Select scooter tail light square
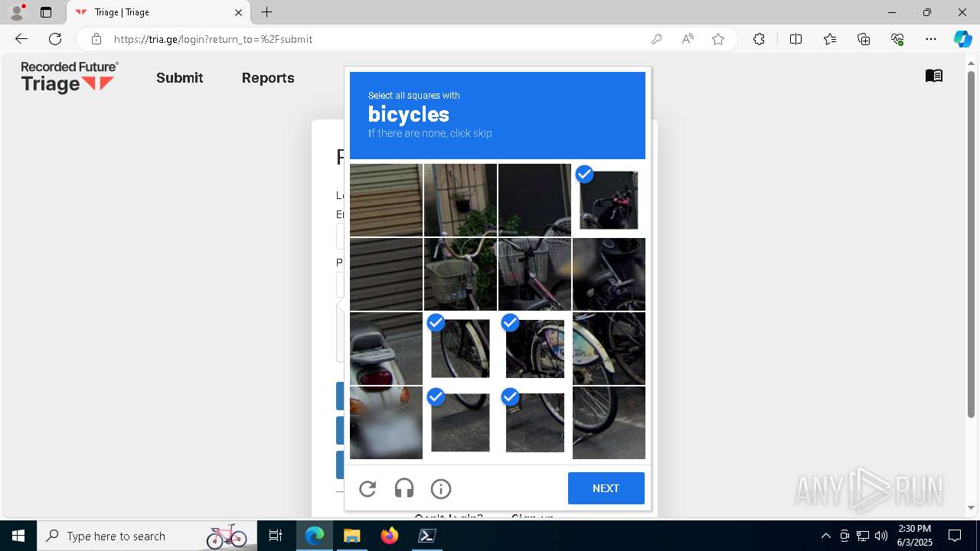This screenshot has height=551, width=980. tap(386, 348)
